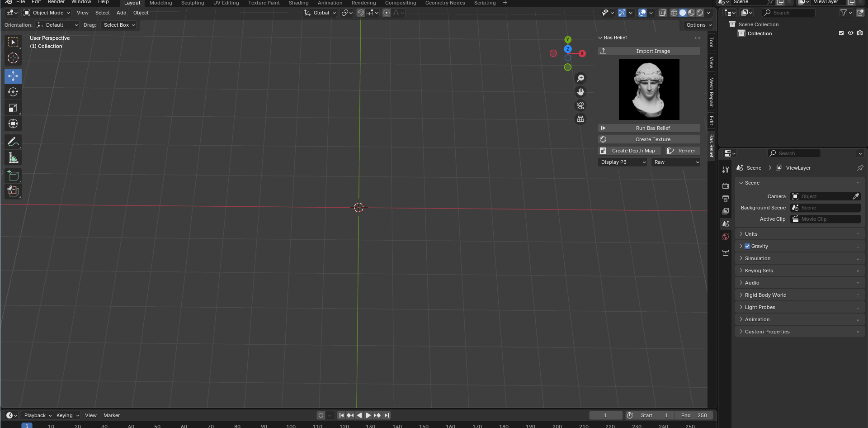
Task: Toggle Collection exclude-from-view-layer checkbox
Action: tap(841, 33)
